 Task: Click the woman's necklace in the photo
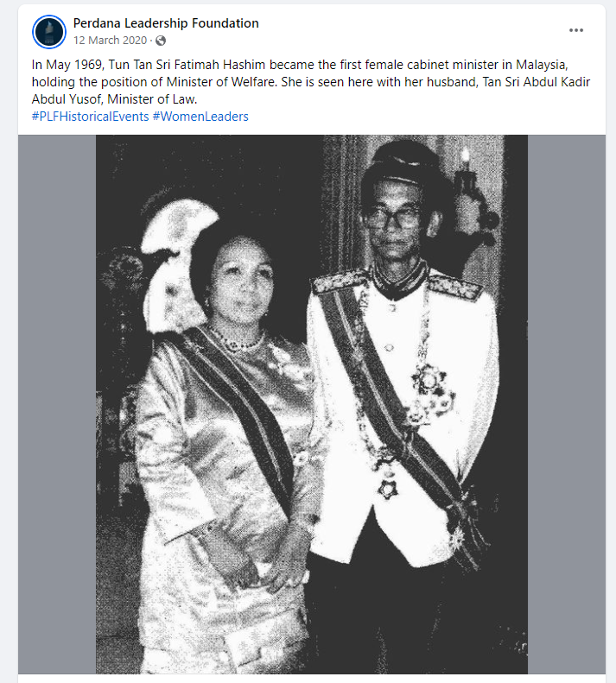(237, 340)
